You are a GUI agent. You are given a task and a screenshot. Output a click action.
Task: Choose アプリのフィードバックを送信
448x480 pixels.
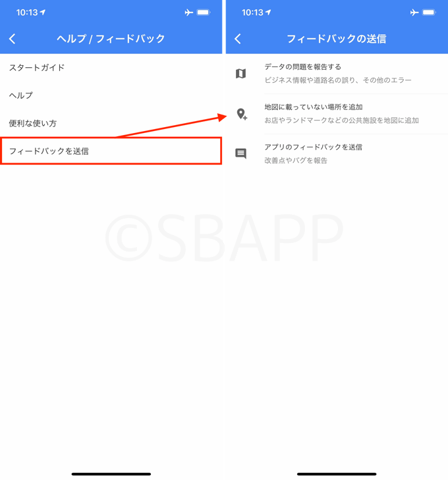(x=337, y=153)
